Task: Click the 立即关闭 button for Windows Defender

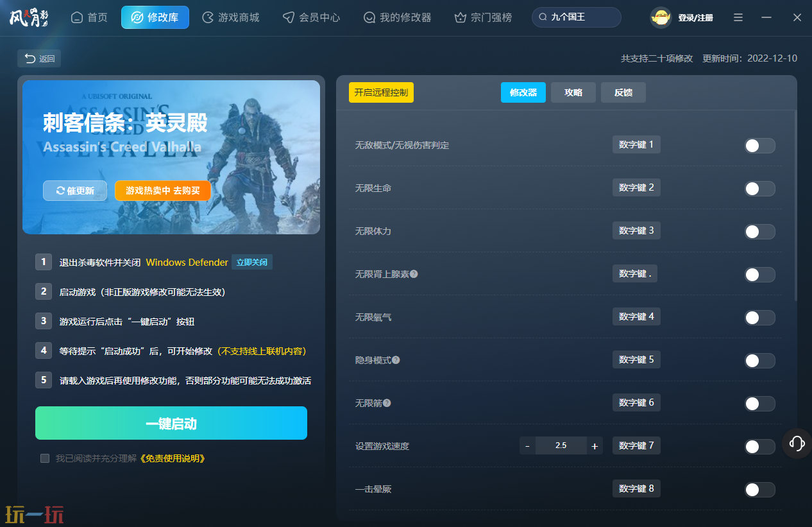Action: 252,262
